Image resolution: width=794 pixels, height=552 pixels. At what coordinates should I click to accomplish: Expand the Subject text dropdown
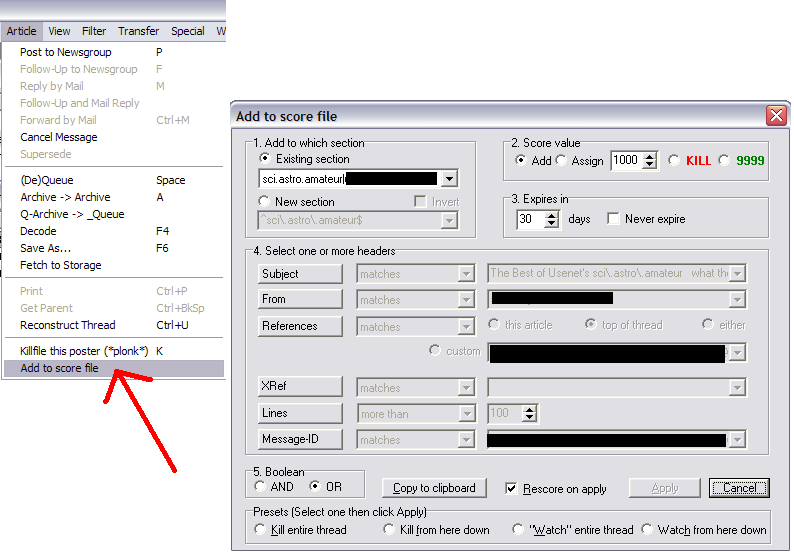(x=738, y=273)
